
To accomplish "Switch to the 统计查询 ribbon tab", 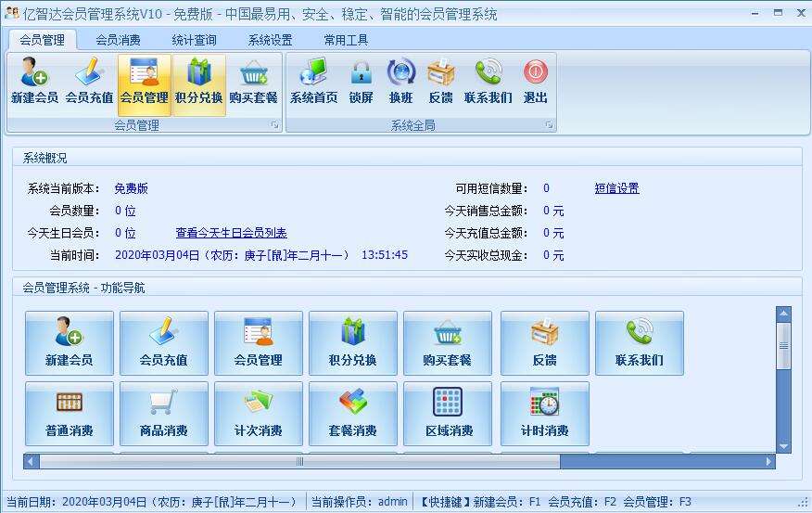I will pyautogui.click(x=195, y=40).
